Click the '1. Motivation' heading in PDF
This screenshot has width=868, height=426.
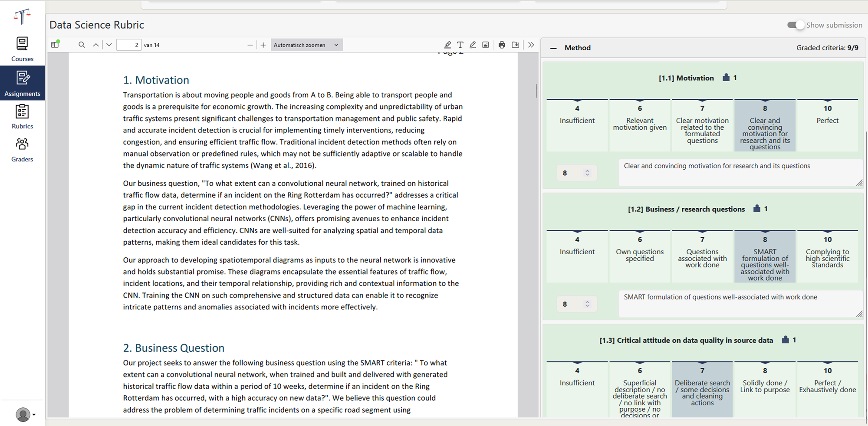pos(156,80)
